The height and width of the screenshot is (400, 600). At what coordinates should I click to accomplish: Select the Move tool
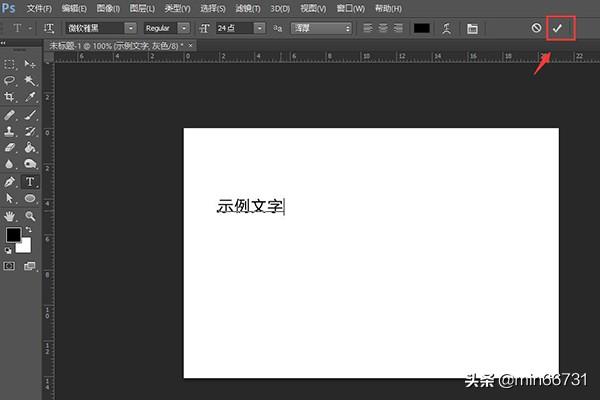[30, 64]
